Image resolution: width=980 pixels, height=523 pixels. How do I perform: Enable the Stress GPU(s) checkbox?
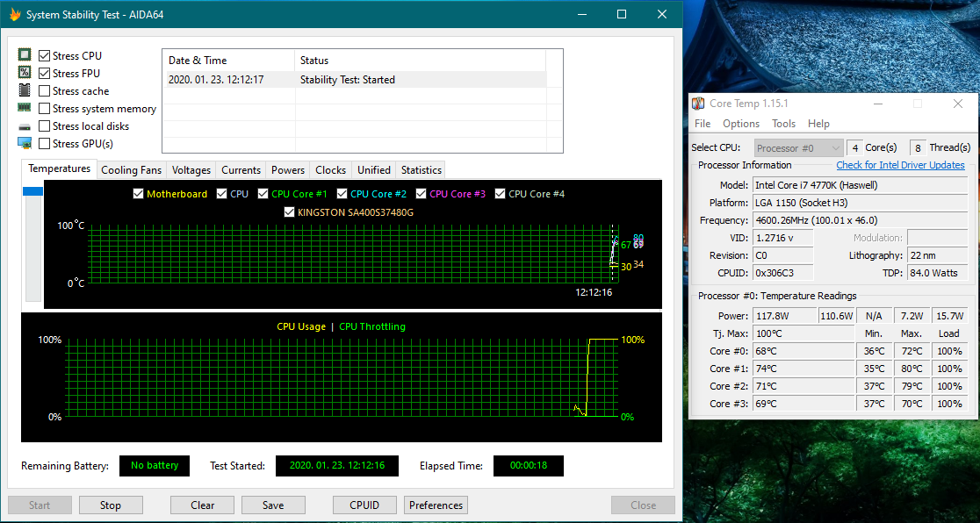[x=45, y=143]
